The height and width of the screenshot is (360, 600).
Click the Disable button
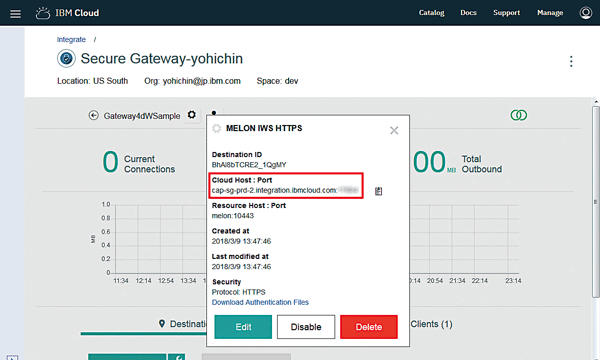306,327
